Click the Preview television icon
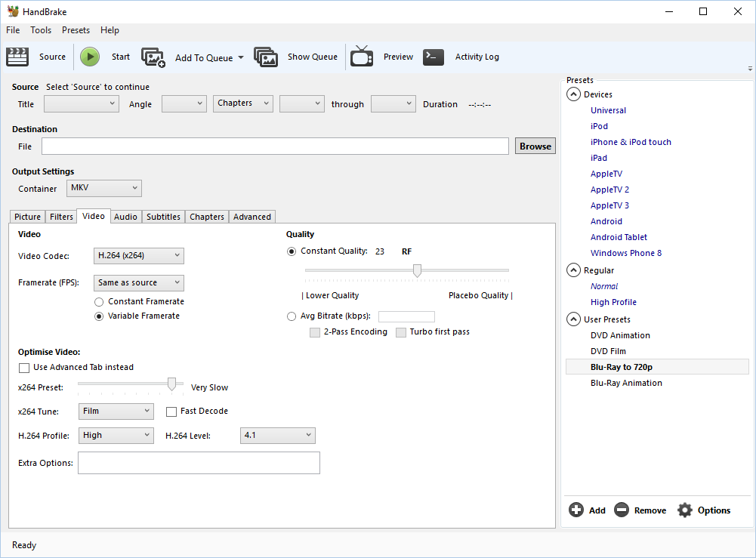Image resolution: width=756 pixels, height=558 pixels. (x=363, y=57)
